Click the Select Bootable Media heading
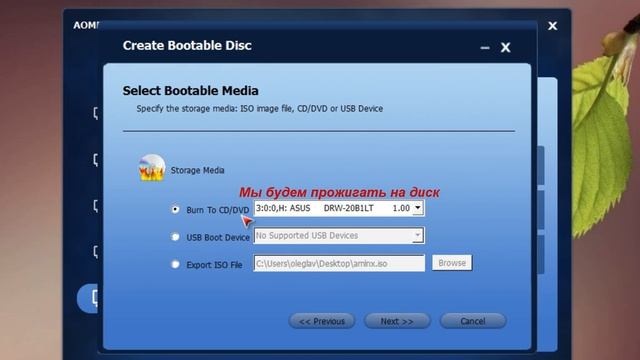Screen dimensions: 640x360 coord(191,91)
